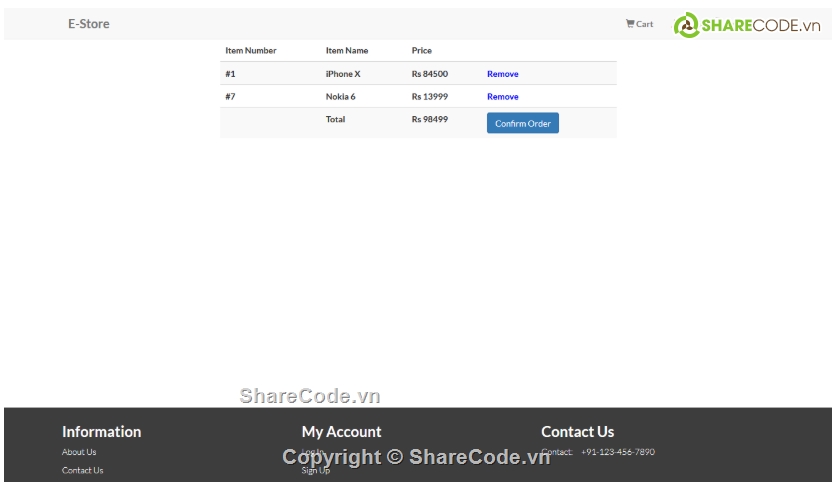Click the Information footer heading
832x482 pixels.
(x=101, y=432)
